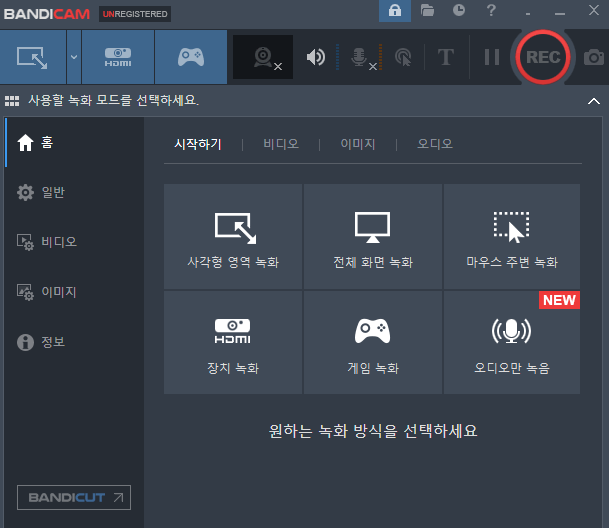Switch to the 이미지 tab at top
The width and height of the screenshot is (609, 528).
click(358, 144)
